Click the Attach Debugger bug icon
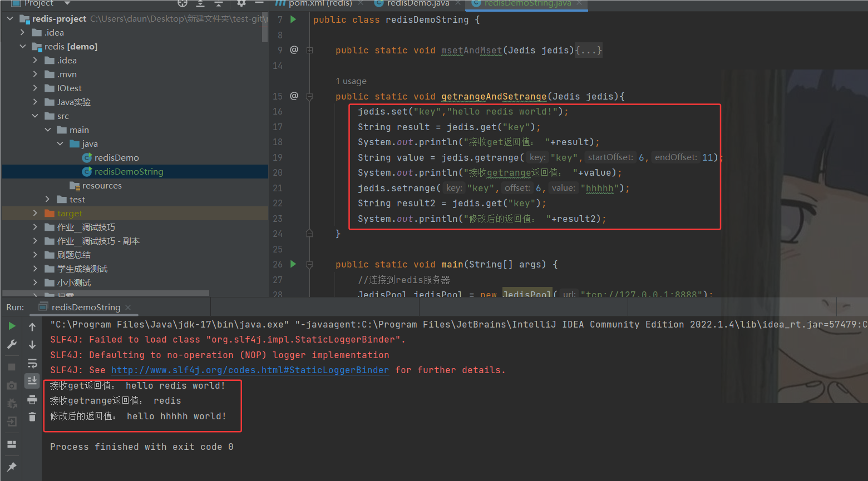Viewport: 868px width, 481px height. click(12, 404)
